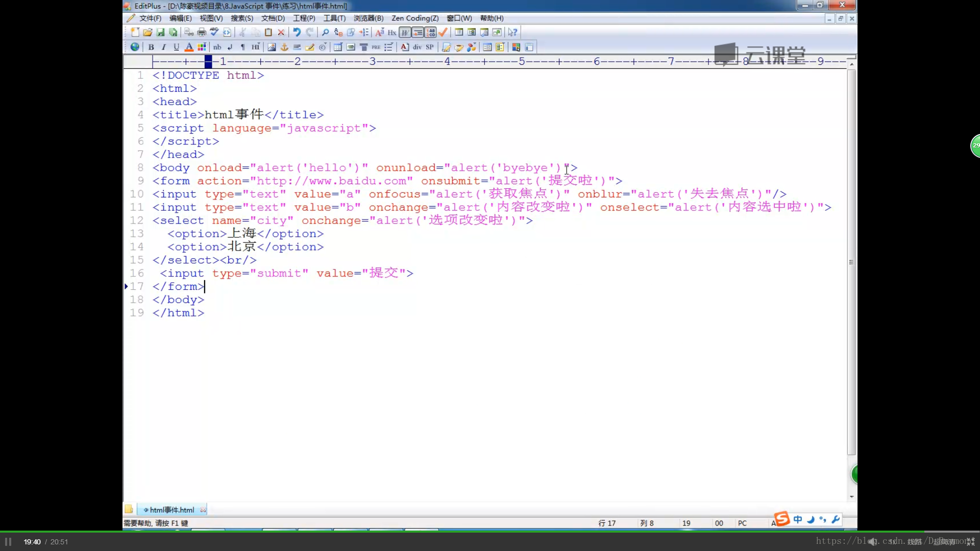Insert anchor with the anchor icon
This screenshot has height=551, width=980.
(x=284, y=47)
